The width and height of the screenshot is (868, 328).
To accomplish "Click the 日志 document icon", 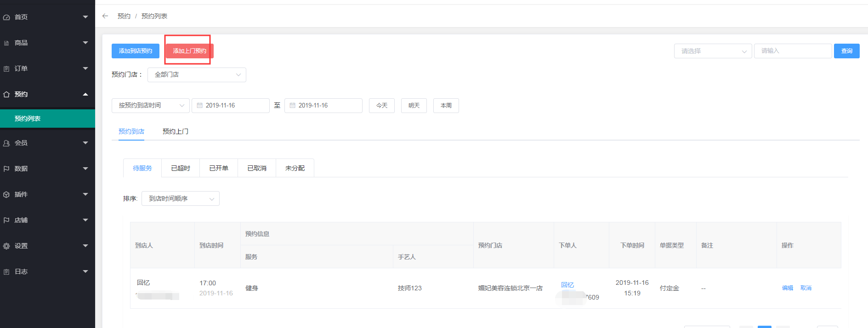I will [x=6, y=272].
